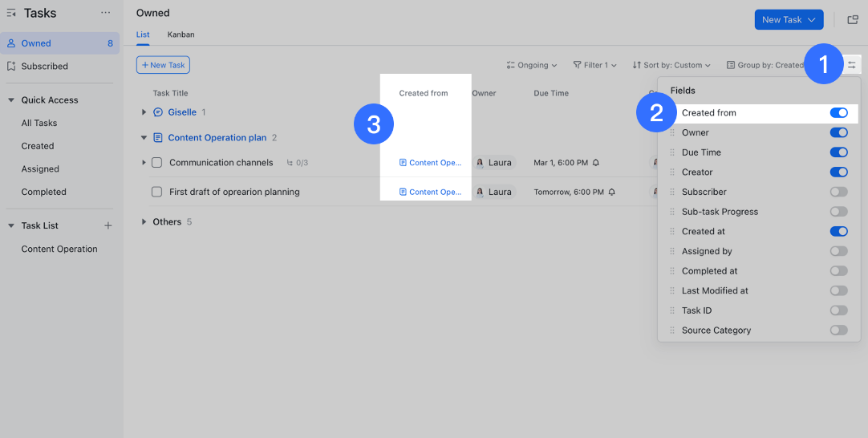Check the First draft task checkbox
The image size is (868, 438).
(156, 193)
